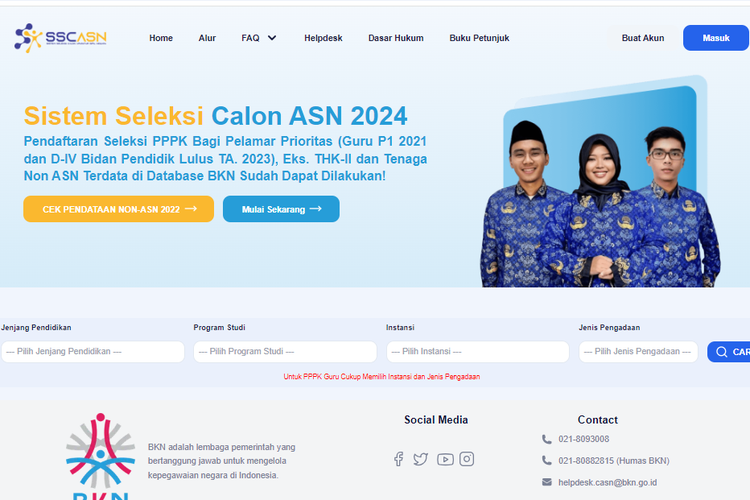Screen dimensions: 750x500
Task: Click the Buat Akun button
Action: [643, 38]
